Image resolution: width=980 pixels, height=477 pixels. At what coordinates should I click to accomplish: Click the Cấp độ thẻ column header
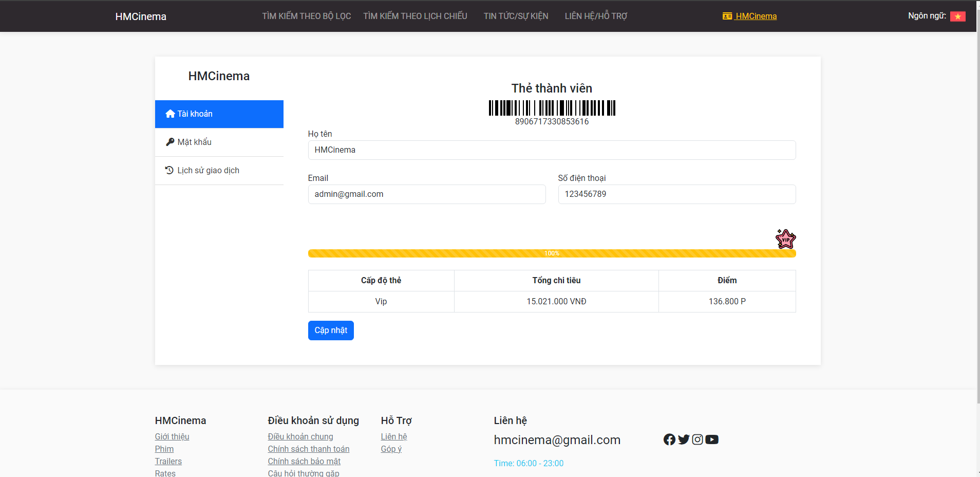(x=381, y=281)
